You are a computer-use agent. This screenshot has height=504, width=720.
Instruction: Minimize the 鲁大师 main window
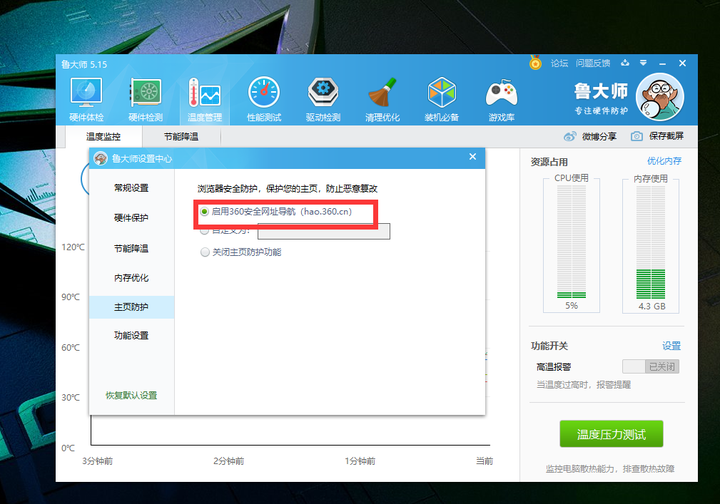click(x=662, y=63)
